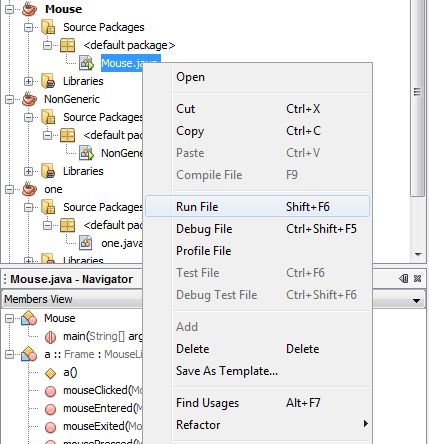Screen dimensions: 429x444
Task: Click the mouseClicked method red circle icon
Action: pyautogui.click(x=50, y=391)
